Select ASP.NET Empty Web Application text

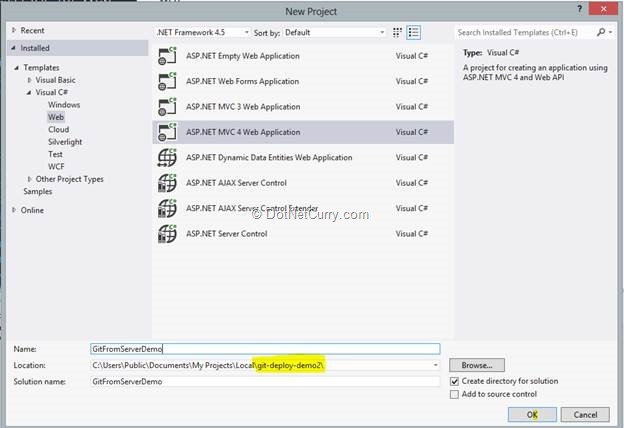point(243,56)
